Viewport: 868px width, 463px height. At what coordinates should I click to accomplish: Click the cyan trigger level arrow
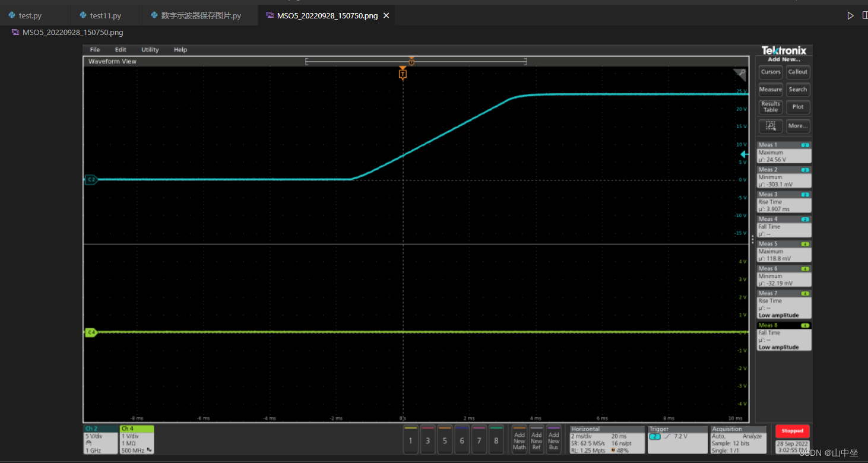point(744,154)
